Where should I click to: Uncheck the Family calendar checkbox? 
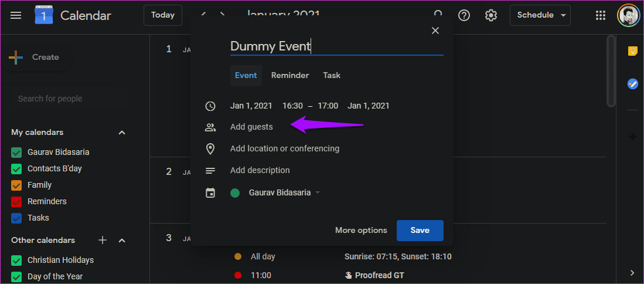coord(16,185)
